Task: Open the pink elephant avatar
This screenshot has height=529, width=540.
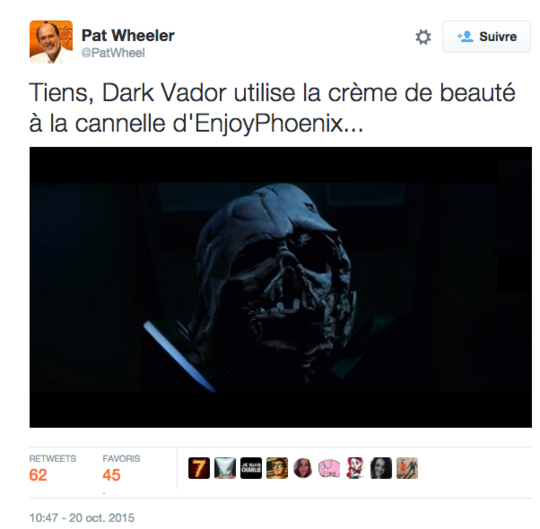Action: (x=329, y=468)
